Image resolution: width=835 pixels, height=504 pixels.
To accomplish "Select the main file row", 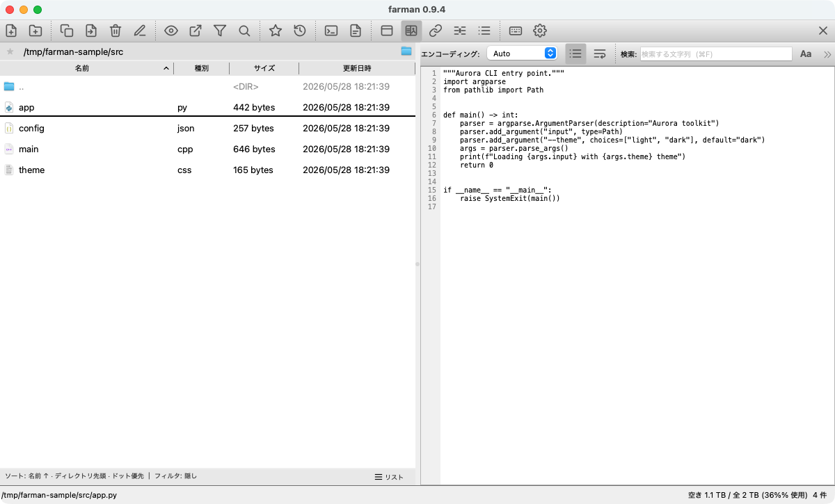I will [207, 149].
